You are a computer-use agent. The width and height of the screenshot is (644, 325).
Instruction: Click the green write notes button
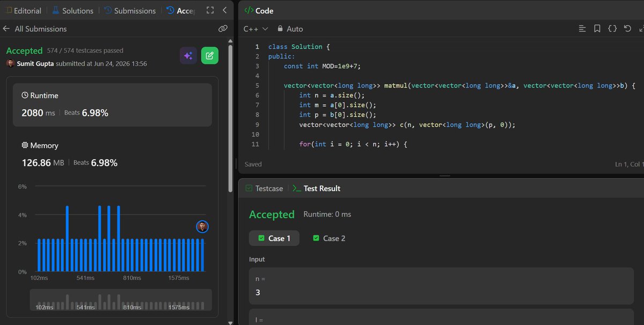(210, 55)
